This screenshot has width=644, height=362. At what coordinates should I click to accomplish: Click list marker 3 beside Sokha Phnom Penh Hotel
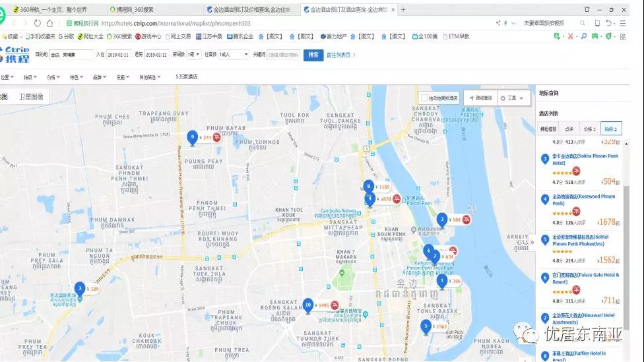click(x=545, y=159)
